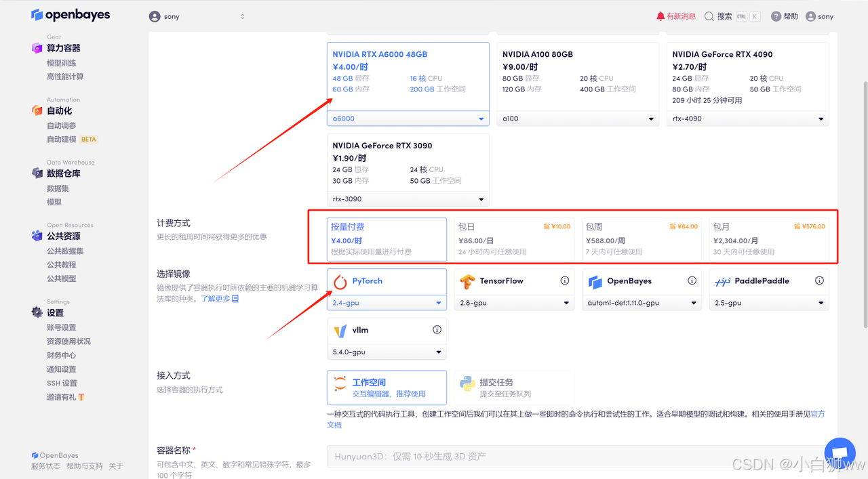Click the search magnifier icon

click(709, 16)
